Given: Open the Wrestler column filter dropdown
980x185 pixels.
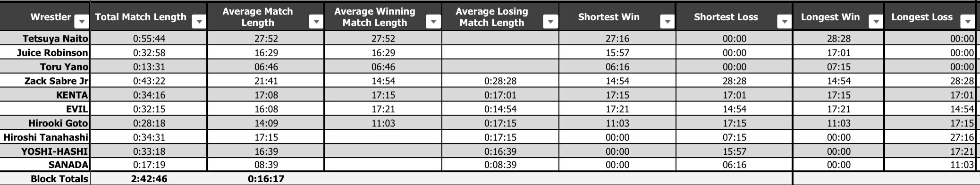Looking at the screenshot, I should coord(82,22).
